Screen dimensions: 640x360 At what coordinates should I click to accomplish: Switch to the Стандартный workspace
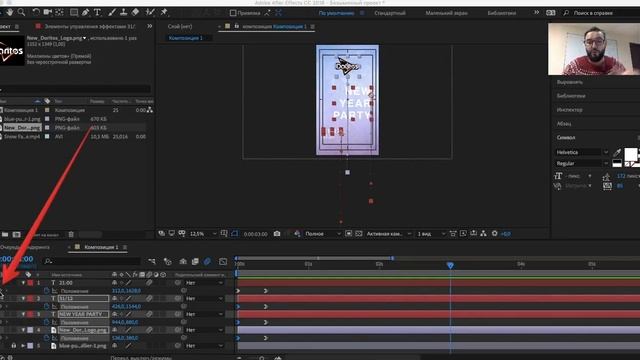pyautogui.click(x=390, y=13)
